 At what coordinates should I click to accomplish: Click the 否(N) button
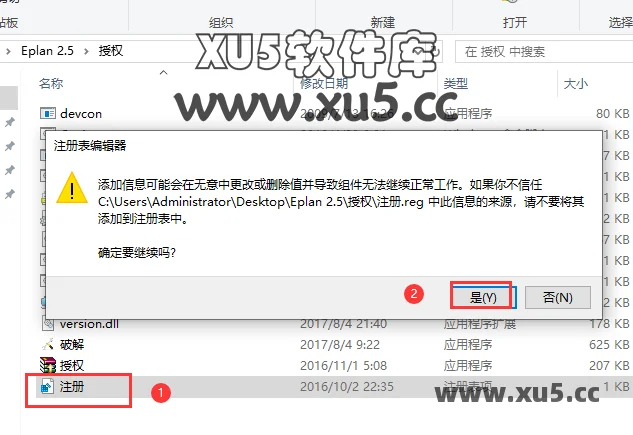[x=558, y=297]
